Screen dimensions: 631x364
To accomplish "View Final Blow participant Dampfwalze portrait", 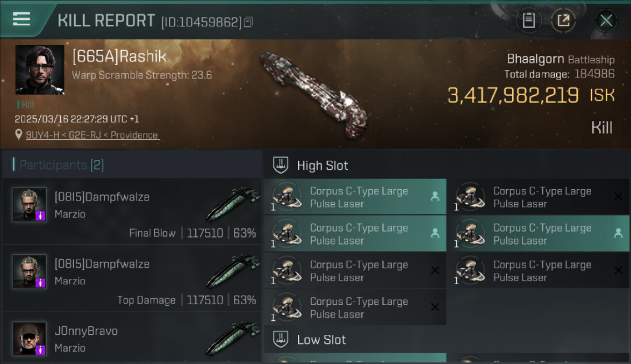I will pos(29,204).
